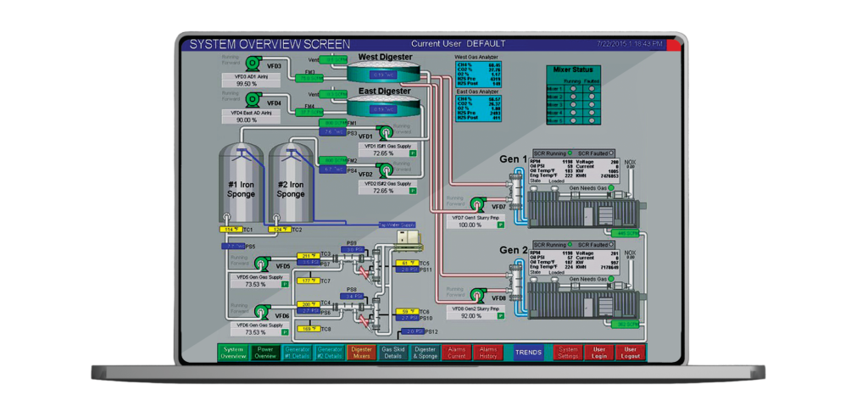Open VFD6 Gen Gas Supply P button
The image size is (868, 417).
285,332
